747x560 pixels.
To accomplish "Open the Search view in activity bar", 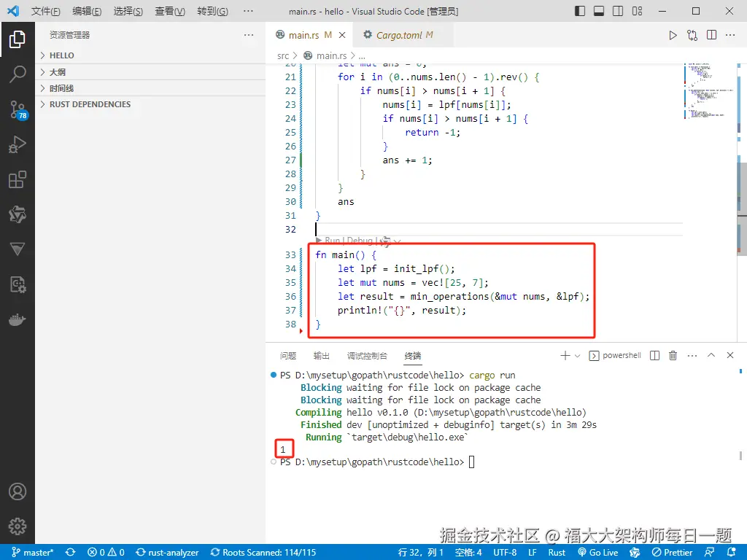I will point(18,74).
